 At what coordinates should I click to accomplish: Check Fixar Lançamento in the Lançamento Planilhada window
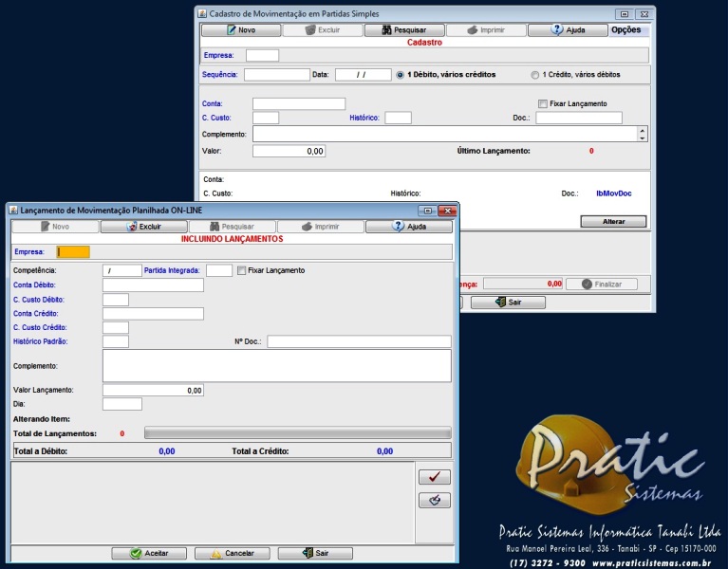tap(241, 270)
